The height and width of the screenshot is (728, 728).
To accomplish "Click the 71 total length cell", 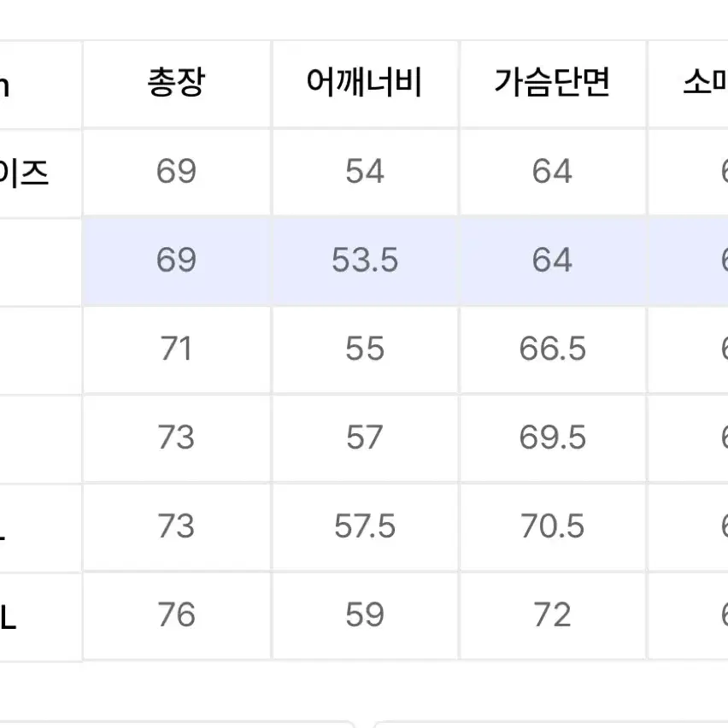I will tap(176, 349).
